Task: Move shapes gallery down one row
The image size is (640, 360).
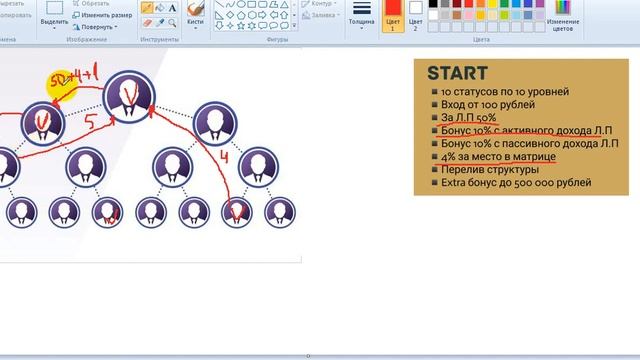Action: point(294,15)
